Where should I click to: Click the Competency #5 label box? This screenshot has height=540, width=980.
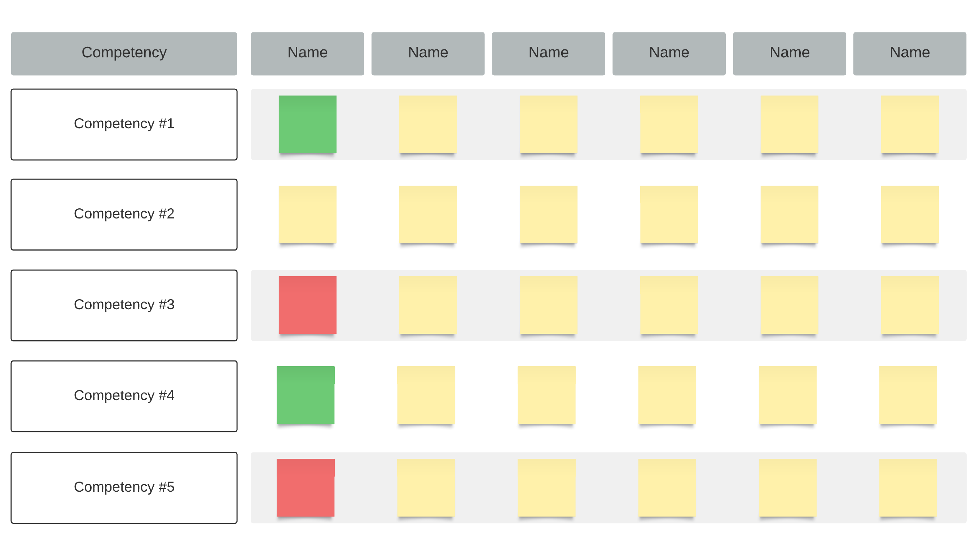click(124, 487)
